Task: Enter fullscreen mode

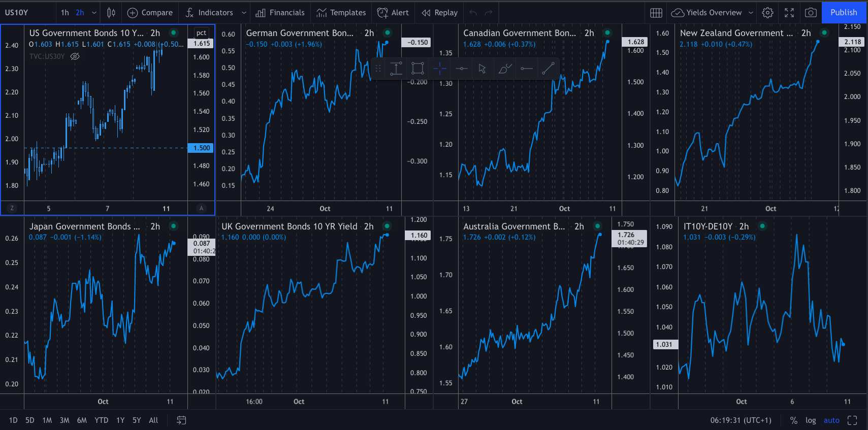Action: [x=789, y=13]
